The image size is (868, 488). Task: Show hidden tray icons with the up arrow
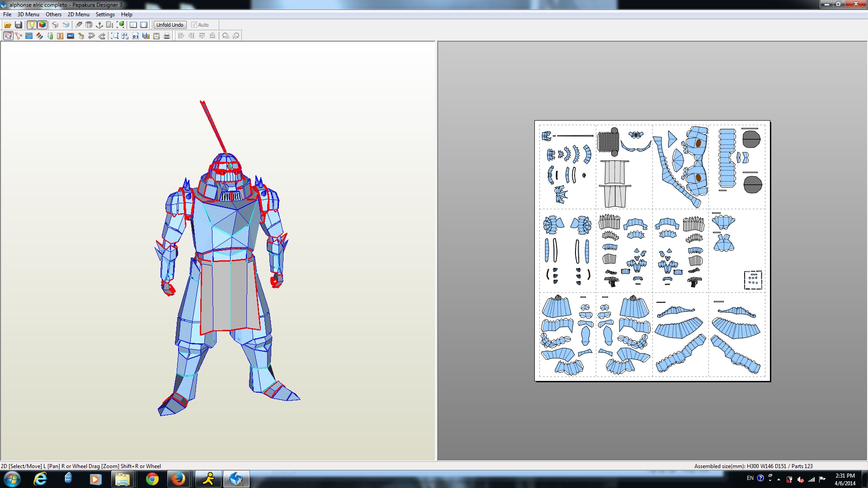[x=778, y=479]
